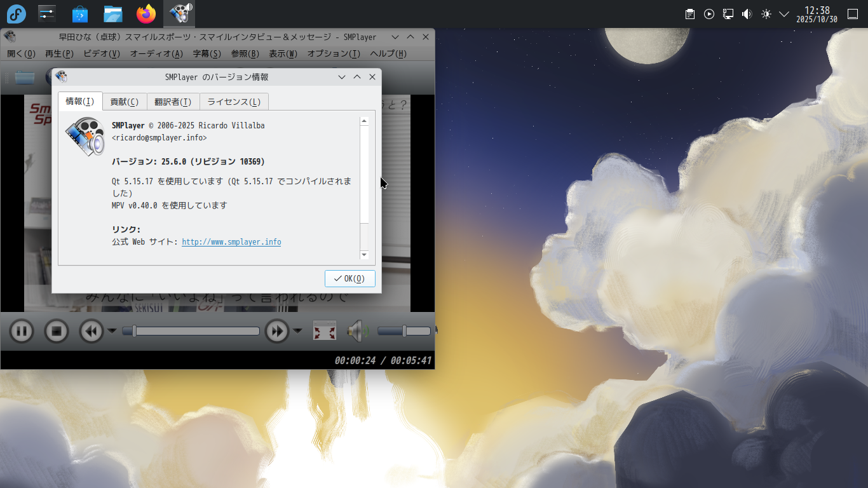Pause the video playback

[21, 331]
